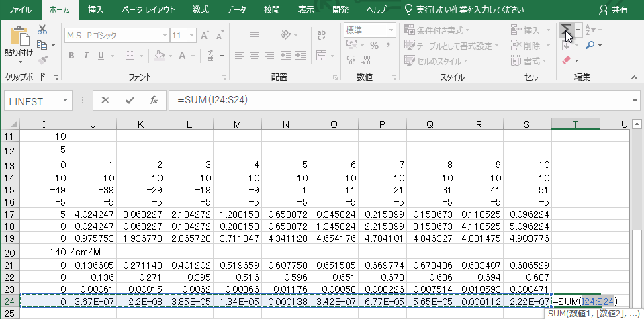644x319 pixels.
Task: Click Increase Indent icon
Action: coord(301,56)
